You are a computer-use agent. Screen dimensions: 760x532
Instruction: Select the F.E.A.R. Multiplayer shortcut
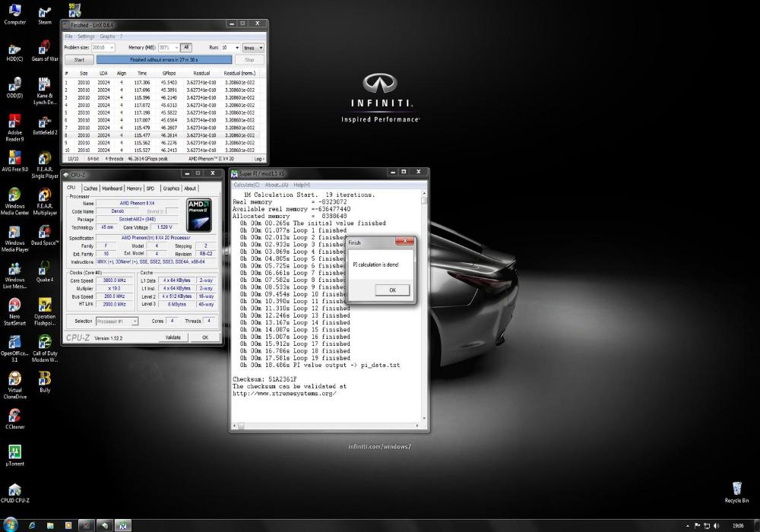click(45, 202)
